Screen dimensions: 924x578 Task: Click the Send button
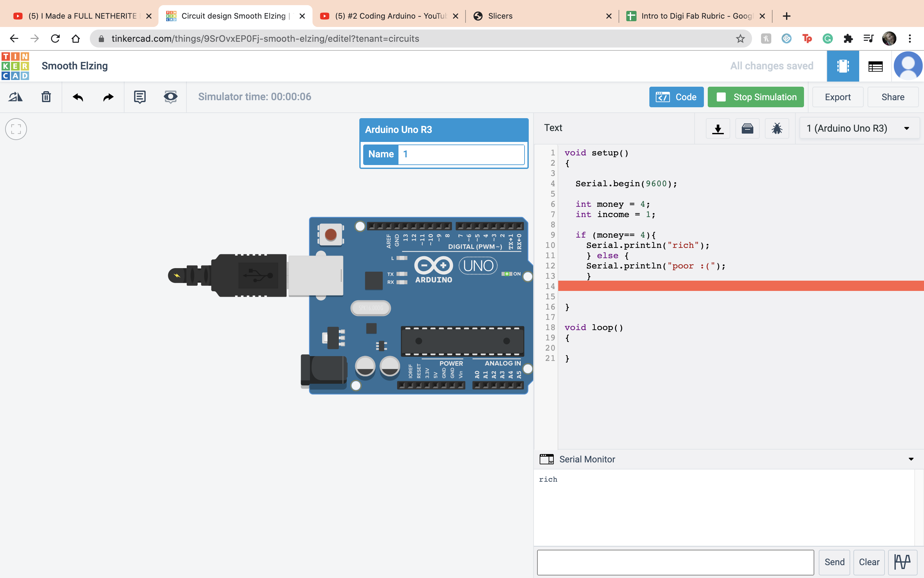coord(834,562)
